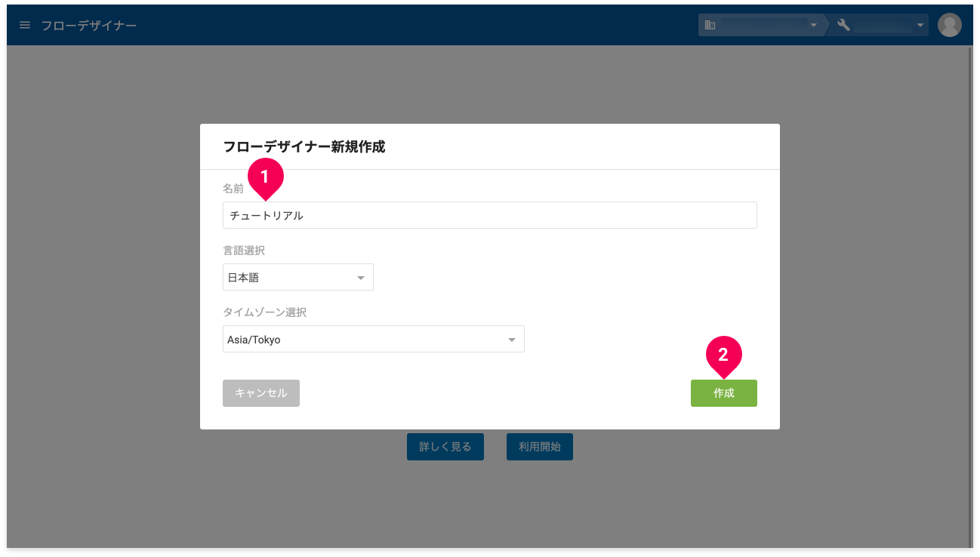This screenshot has width=980, height=557.
Task: Focus the 名前 input field
Action: pos(490,215)
